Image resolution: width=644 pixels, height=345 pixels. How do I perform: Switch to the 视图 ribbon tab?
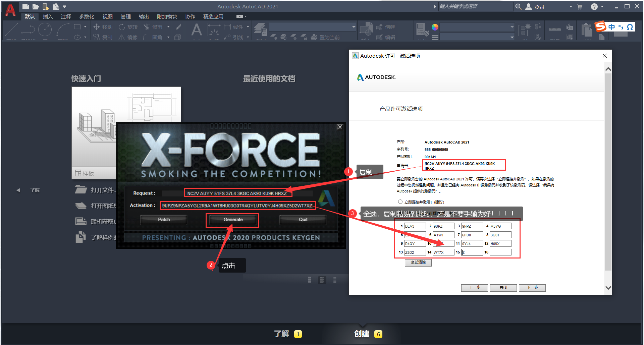click(x=107, y=16)
